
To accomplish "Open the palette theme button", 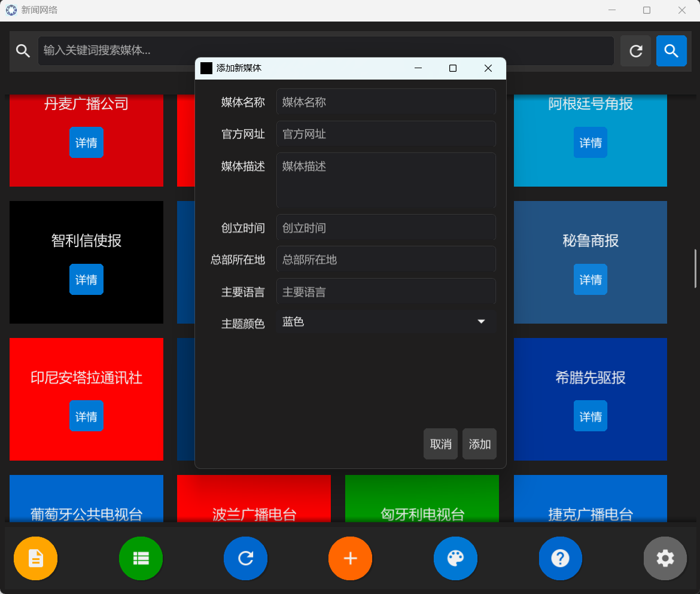I will click(x=455, y=558).
